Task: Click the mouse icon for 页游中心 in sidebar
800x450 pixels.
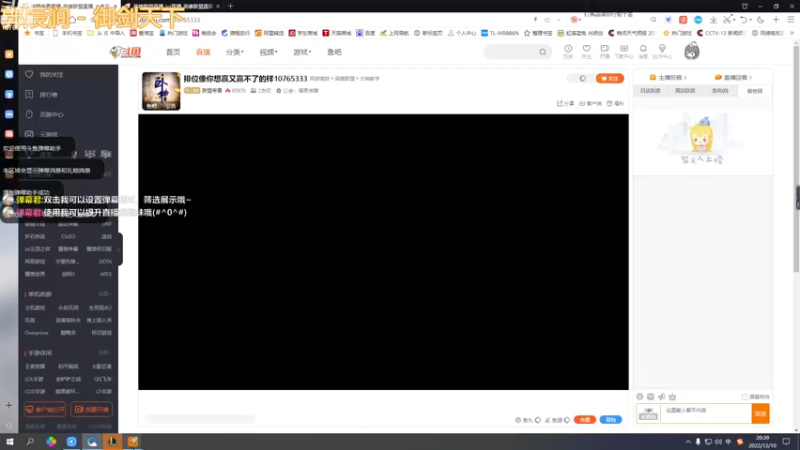Action: coord(29,114)
